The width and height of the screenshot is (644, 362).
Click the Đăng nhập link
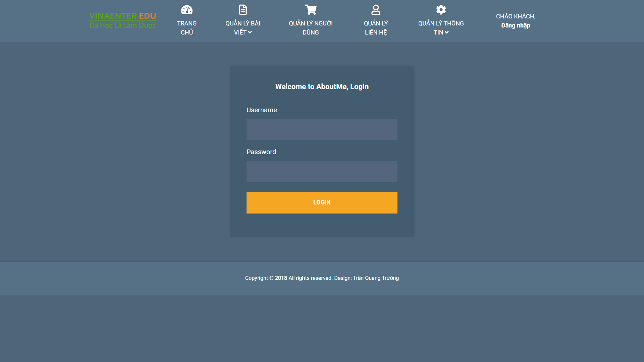pyautogui.click(x=516, y=25)
